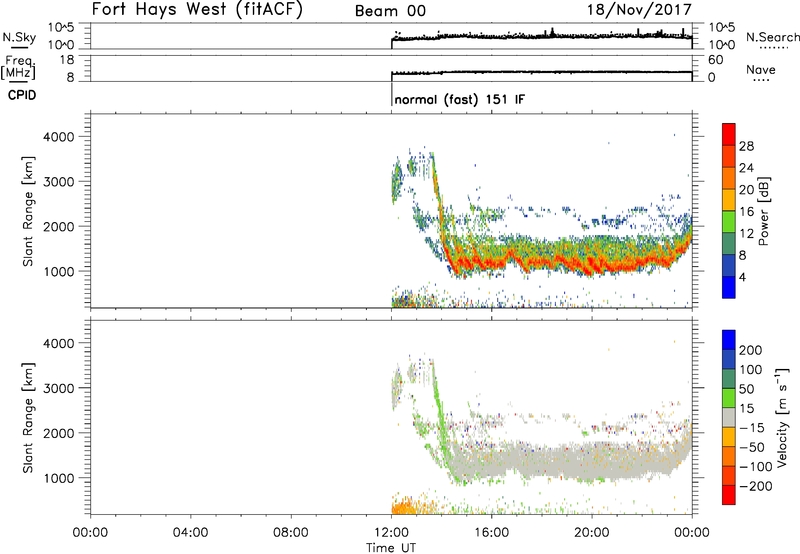Click the 50 label on Velocity colorbar
The height and width of the screenshot is (554, 800).
pos(746,389)
